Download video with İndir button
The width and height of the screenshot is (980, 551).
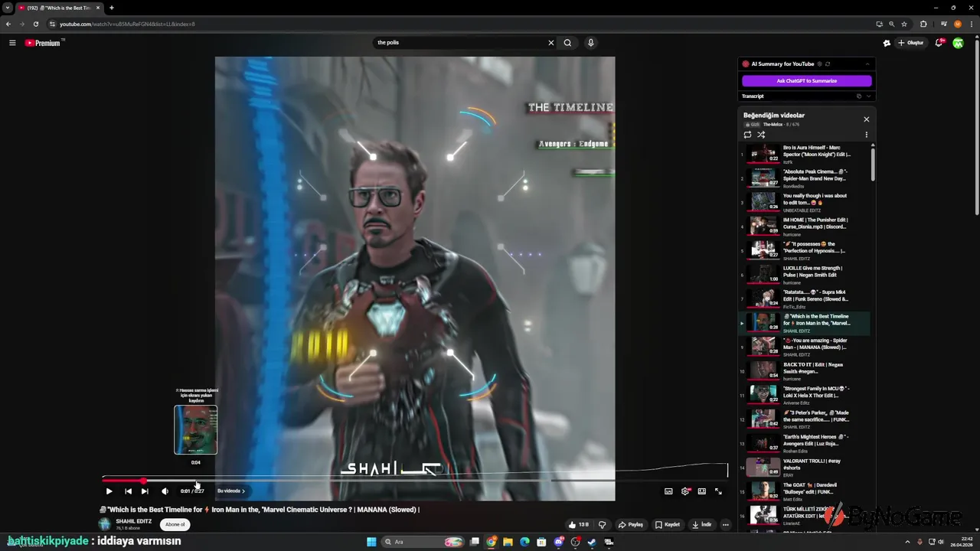click(x=701, y=525)
